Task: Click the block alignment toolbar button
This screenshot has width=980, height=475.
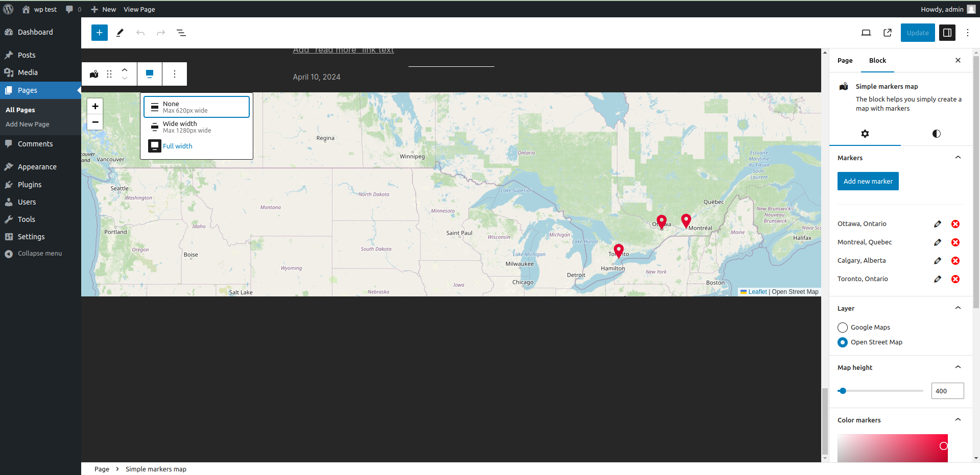Action: [150, 74]
